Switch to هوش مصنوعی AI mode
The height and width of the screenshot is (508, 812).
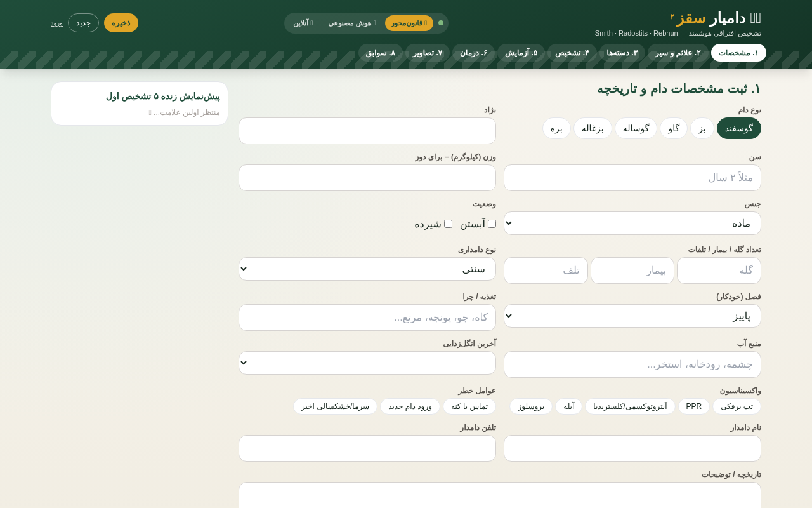point(352,23)
